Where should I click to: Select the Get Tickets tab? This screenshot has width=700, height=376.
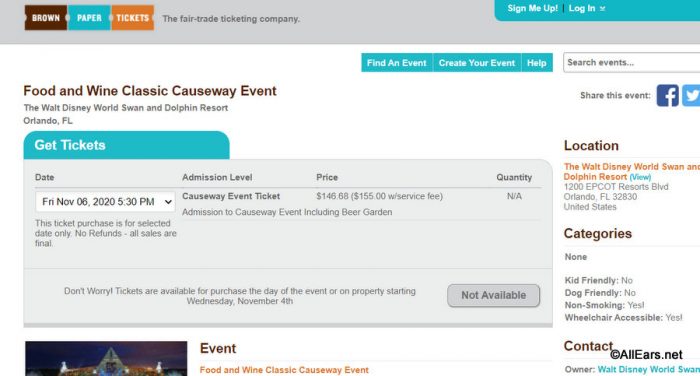coord(126,145)
